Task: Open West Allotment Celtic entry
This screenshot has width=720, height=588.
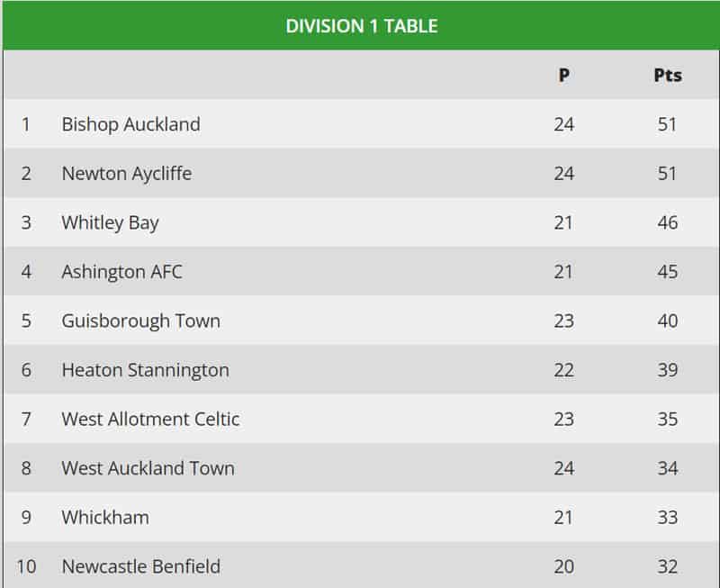Action: click(x=150, y=419)
